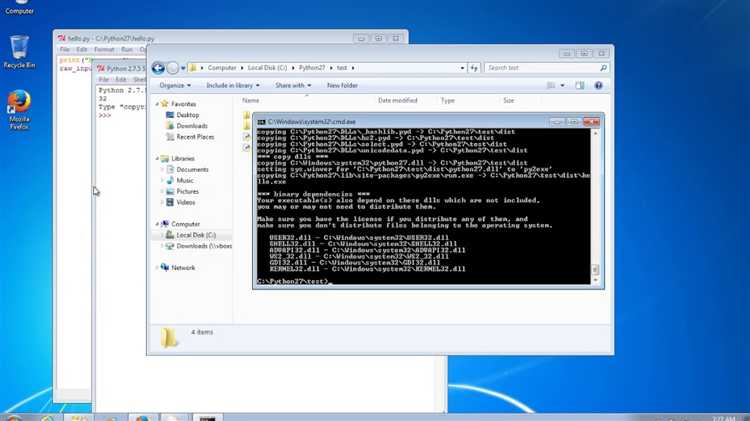This screenshot has height=421, width=750.
Task: Open the Organize dropdown menu
Action: tap(175, 86)
